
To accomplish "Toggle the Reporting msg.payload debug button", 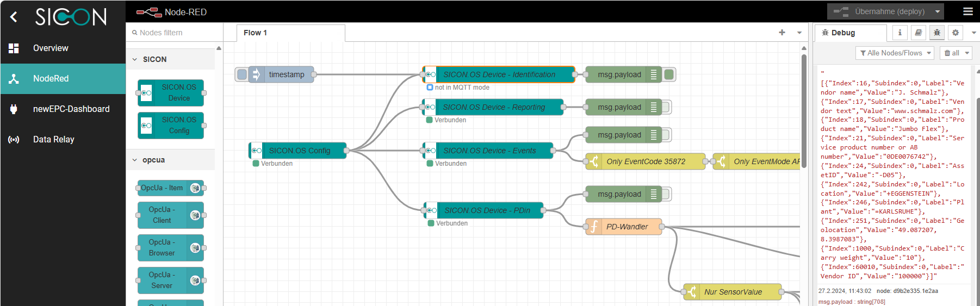I will point(667,108).
